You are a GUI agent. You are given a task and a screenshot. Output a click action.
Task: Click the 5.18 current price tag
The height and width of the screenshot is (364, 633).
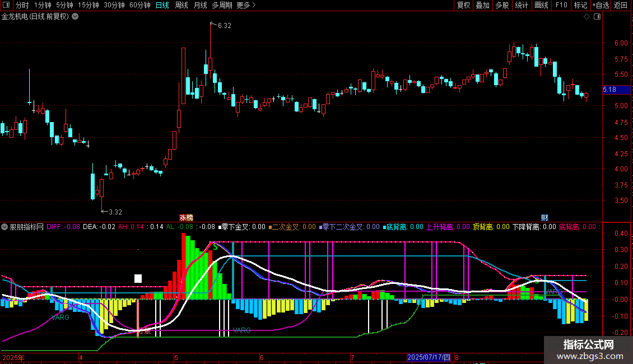pyautogui.click(x=616, y=90)
